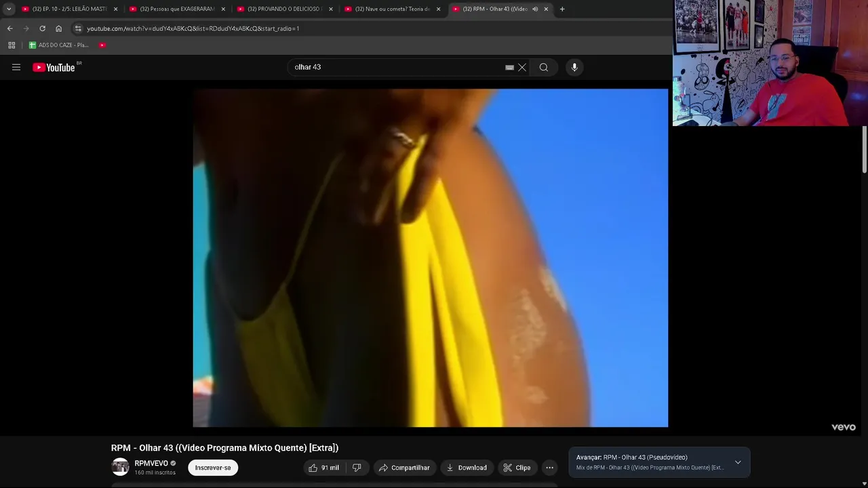Click the Download button
This screenshot has height=488, width=868.
467,468
